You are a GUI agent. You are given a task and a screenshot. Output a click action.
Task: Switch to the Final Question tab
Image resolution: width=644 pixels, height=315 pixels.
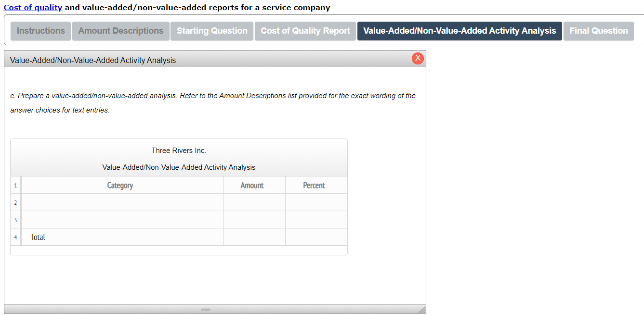pos(598,31)
